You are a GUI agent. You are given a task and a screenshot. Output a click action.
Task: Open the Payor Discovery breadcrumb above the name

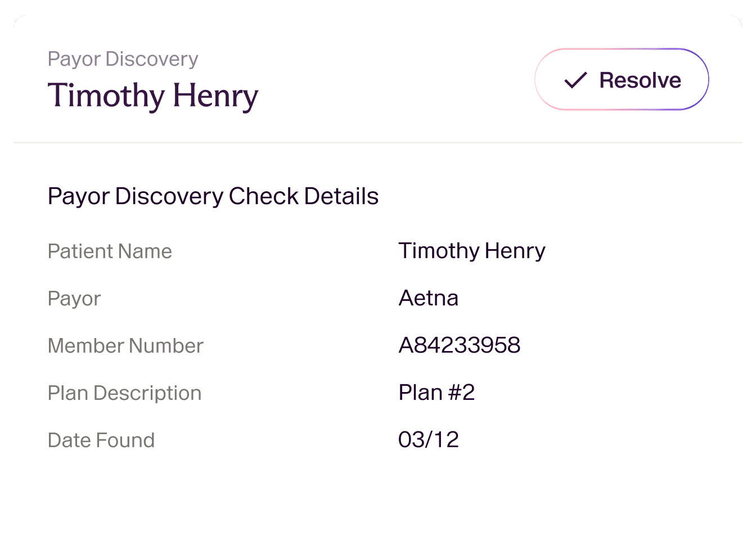click(123, 59)
